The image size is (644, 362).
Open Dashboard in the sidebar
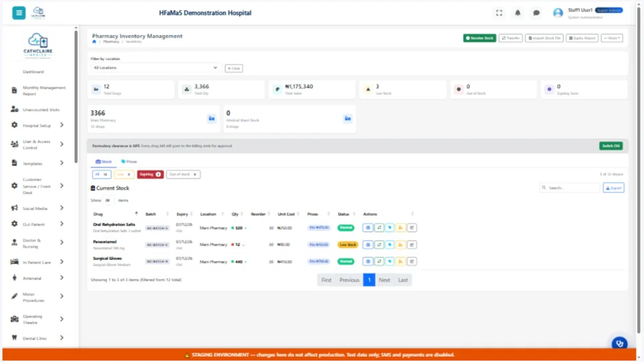coord(34,72)
